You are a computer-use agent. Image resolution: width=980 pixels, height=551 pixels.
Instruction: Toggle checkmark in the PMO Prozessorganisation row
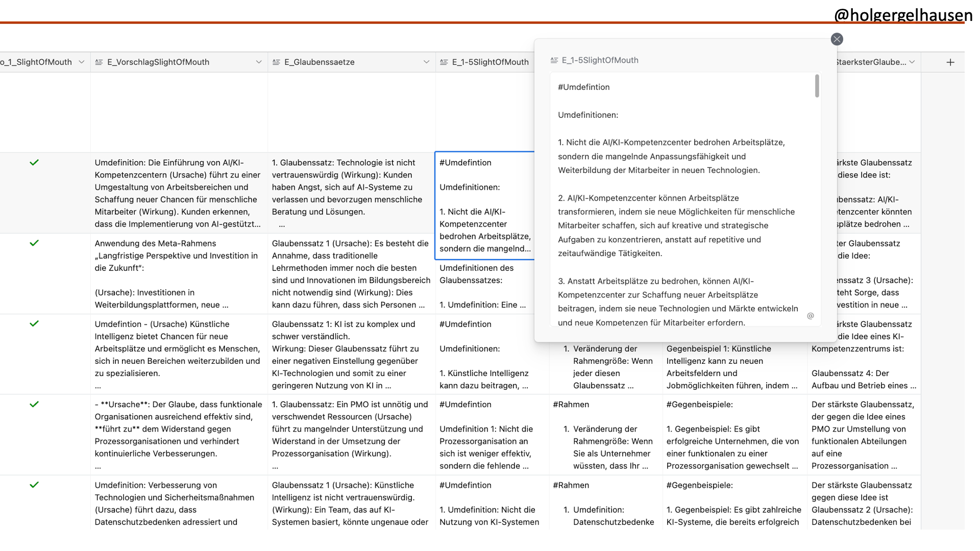pyautogui.click(x=34, y=405)
